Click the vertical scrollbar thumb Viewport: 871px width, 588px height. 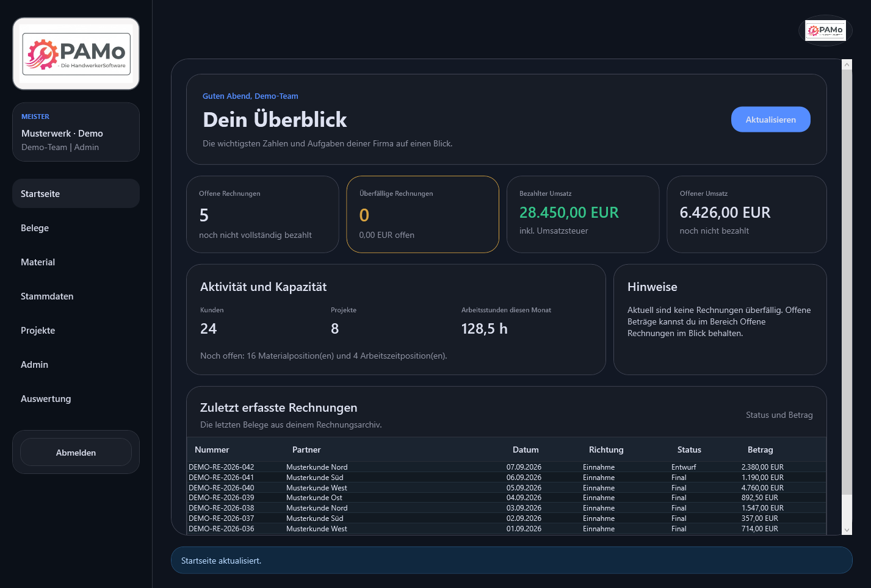click(847, 282)
